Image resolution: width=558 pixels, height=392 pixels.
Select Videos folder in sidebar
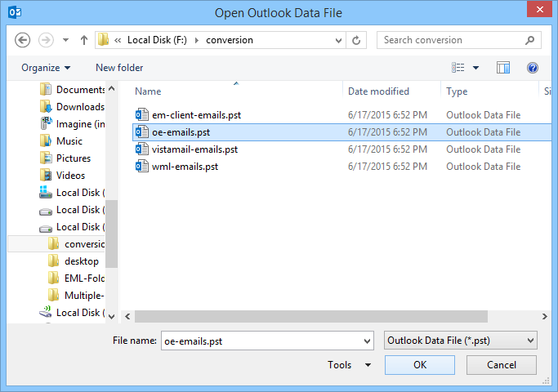(63, 176)
